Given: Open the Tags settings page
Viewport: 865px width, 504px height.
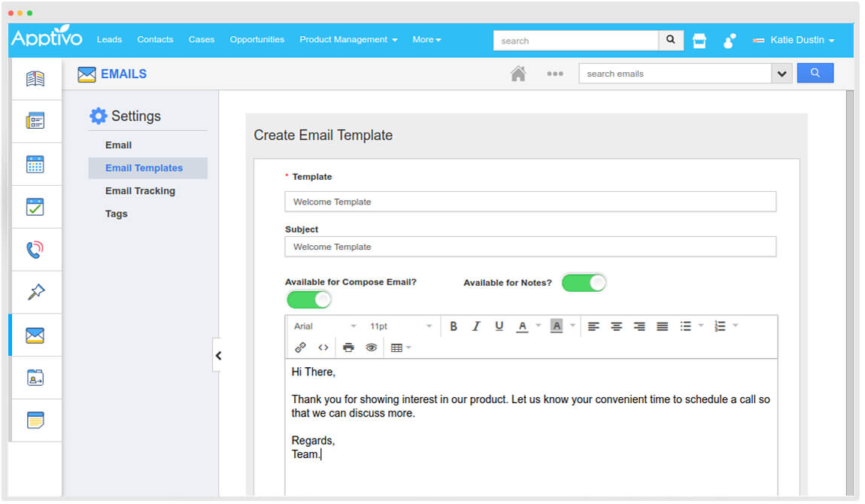Looking at the screenshot, I should [x=116, y=214].
